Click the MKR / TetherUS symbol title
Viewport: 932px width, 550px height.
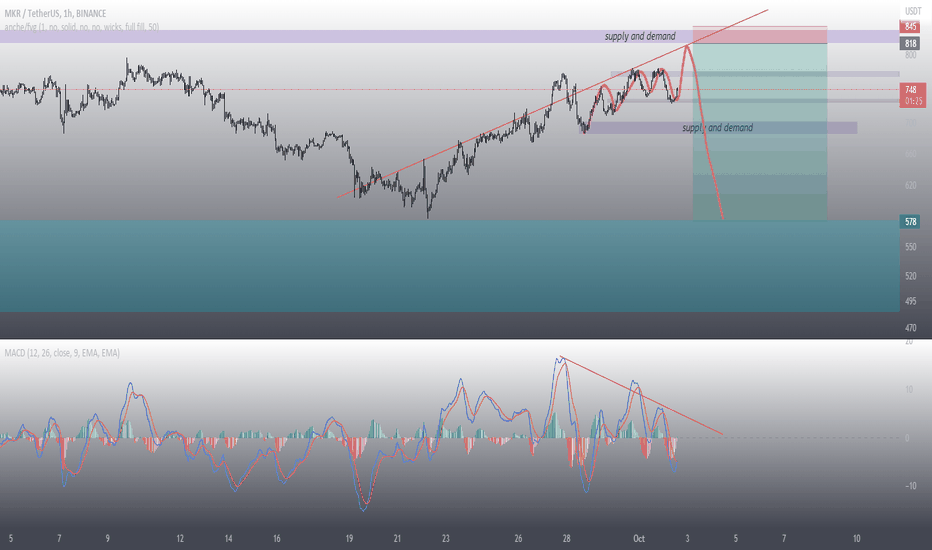pos(55,13)
